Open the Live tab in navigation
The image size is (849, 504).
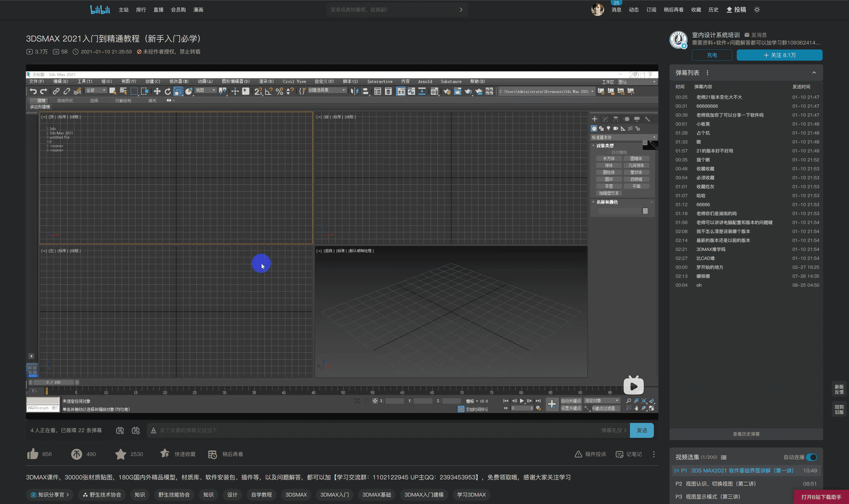(x=158, y=9)
